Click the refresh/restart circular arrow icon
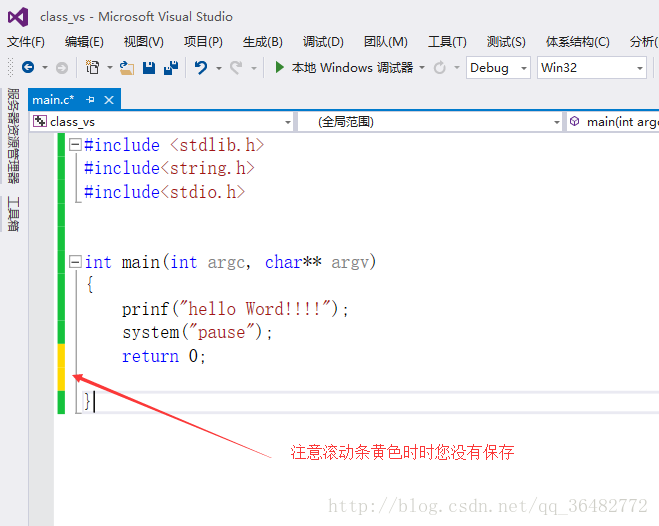Image resolution: width=659 pixels, height=526 pixels. click(x=440, y=67)
